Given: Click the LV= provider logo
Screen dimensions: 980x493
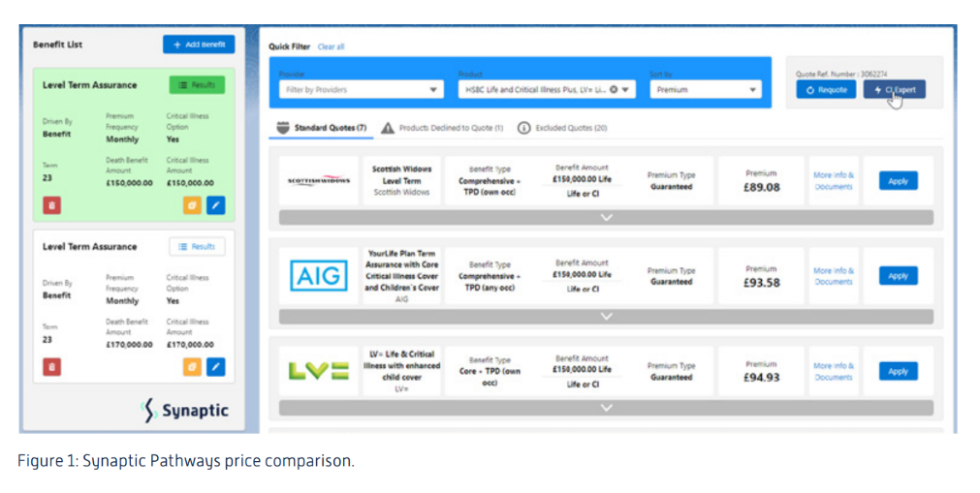Looking at the screenshot, I should [319, 371].
